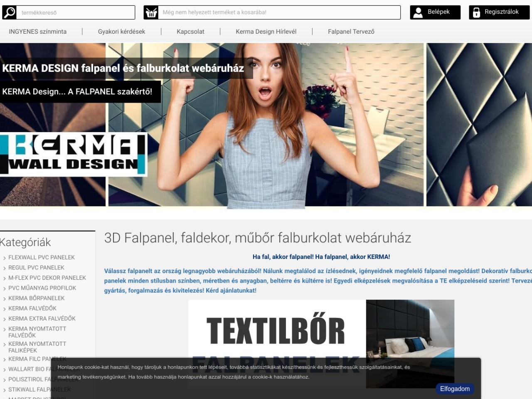This screenshot has width=532, height=399.
Task: Click the padlock icon beside Regisztrálok
Action: coord(476,12)
